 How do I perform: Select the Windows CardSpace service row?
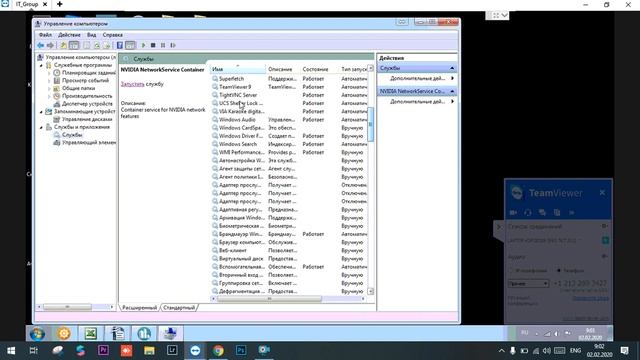[289, 128]
